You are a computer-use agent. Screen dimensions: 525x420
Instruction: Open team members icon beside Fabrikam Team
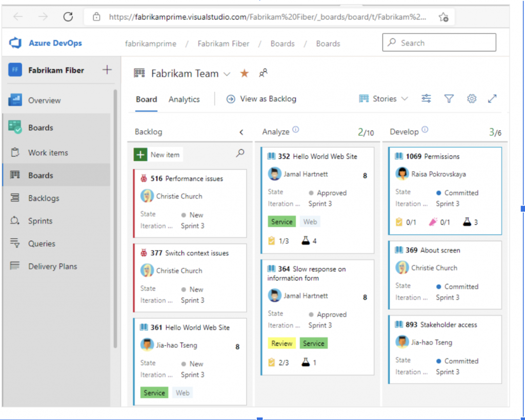point(263,73)
